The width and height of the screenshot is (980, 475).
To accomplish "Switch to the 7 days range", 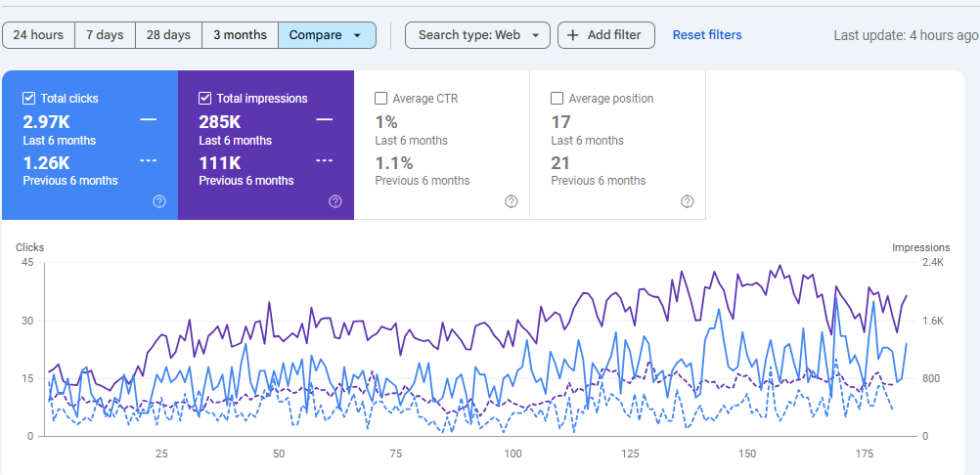I will (105, 35).
